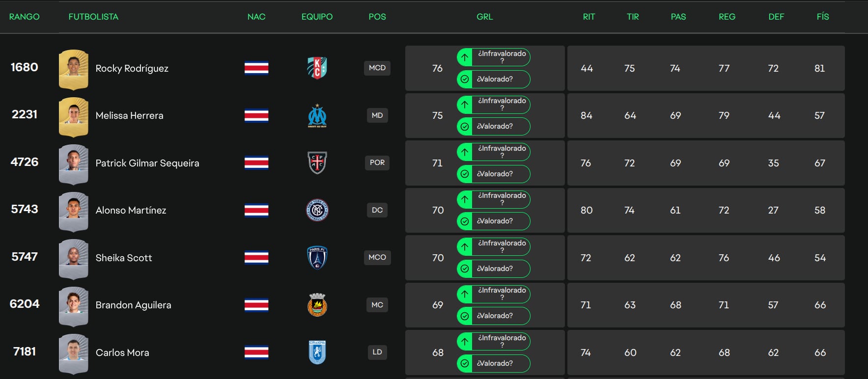Vote ¿Infravalorado? for Rocky Rodríguez
This screenshot has height=379, width=868.
(x=493, y=56)
